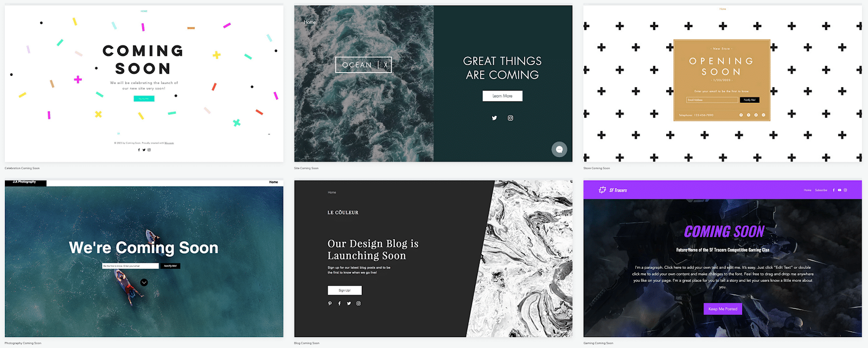
Task: Click the Twitter icon in the ocean template
Action: click(494, 118)
